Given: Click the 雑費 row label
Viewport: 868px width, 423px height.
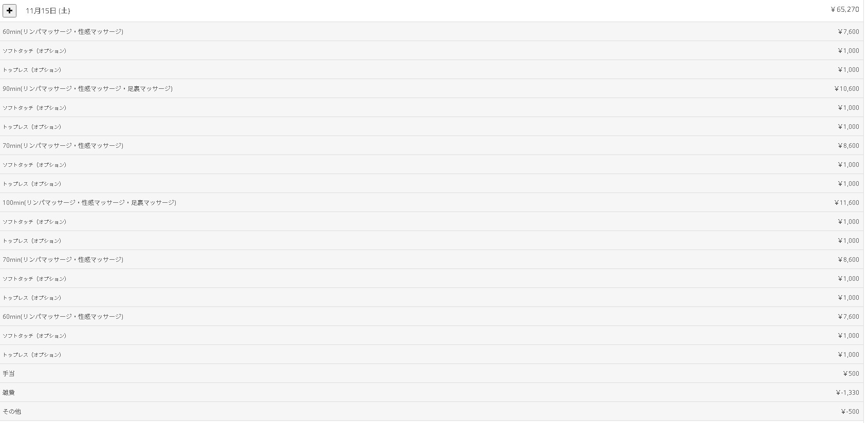Looking at the screenshot, I should [9, 393].
